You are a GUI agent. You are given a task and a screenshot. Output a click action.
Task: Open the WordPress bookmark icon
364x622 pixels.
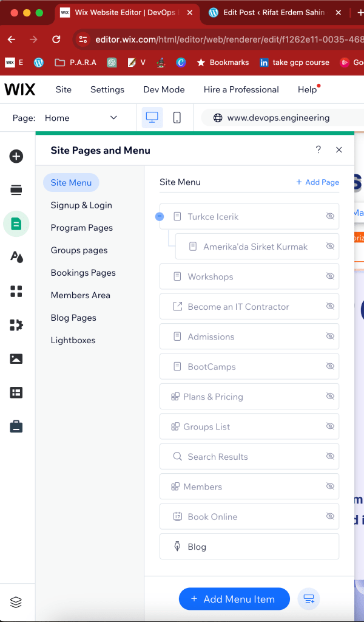pos(38,63)
